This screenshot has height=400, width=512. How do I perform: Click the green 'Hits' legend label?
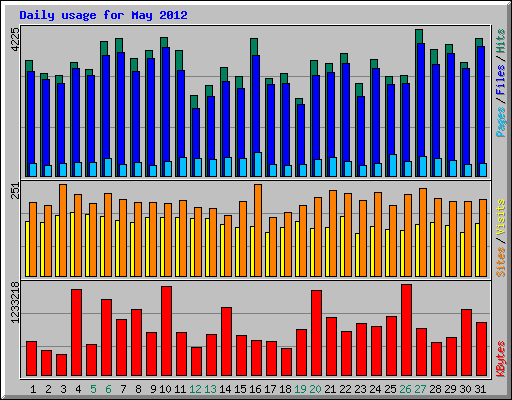pos(501,41)
